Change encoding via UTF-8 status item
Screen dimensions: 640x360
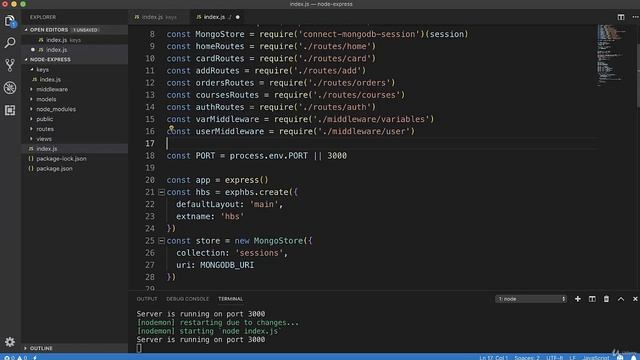(554, 358)
